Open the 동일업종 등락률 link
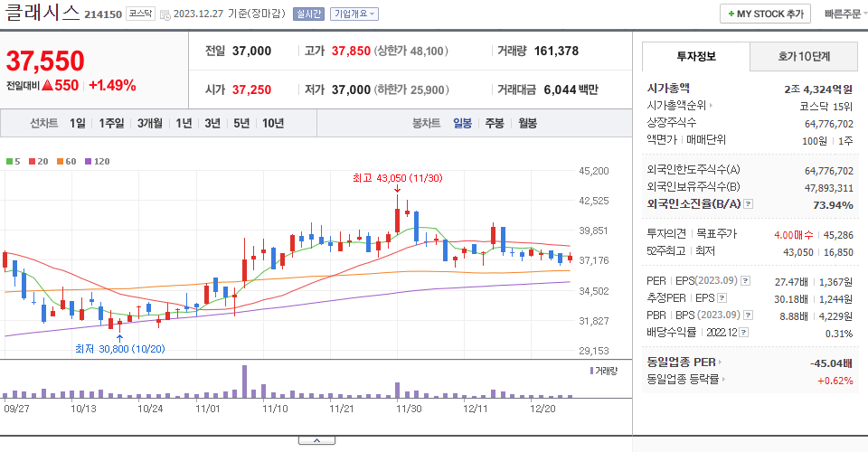 686,380
